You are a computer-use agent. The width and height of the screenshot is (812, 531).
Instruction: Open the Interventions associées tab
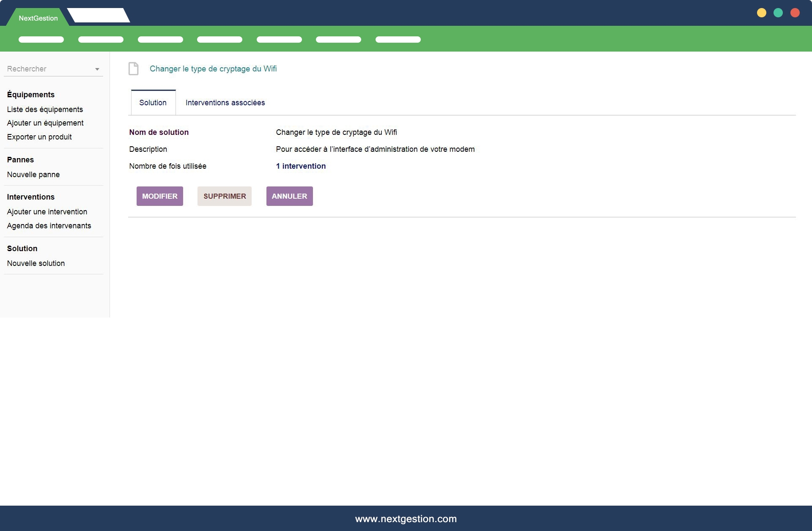pos(225,103)
